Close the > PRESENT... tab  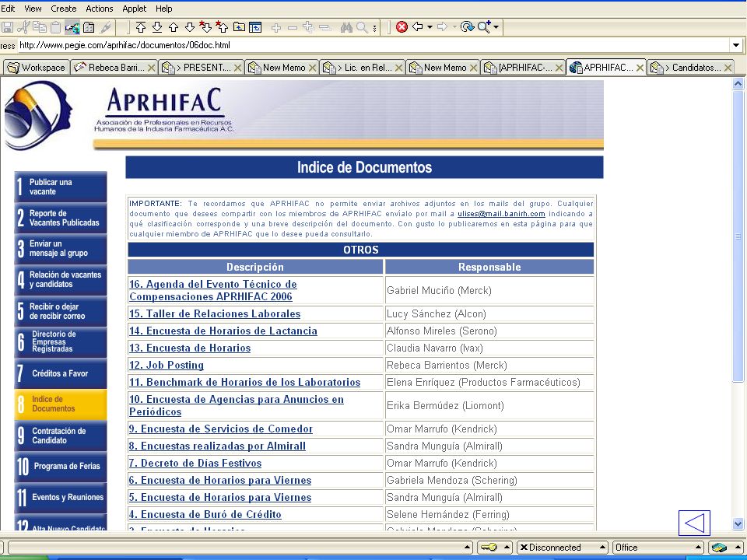coord(237,68)
